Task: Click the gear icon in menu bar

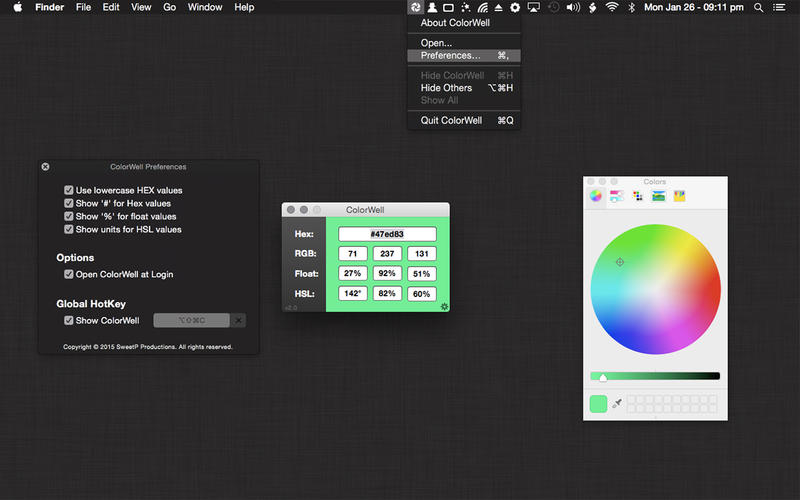Action: (515, 7)
